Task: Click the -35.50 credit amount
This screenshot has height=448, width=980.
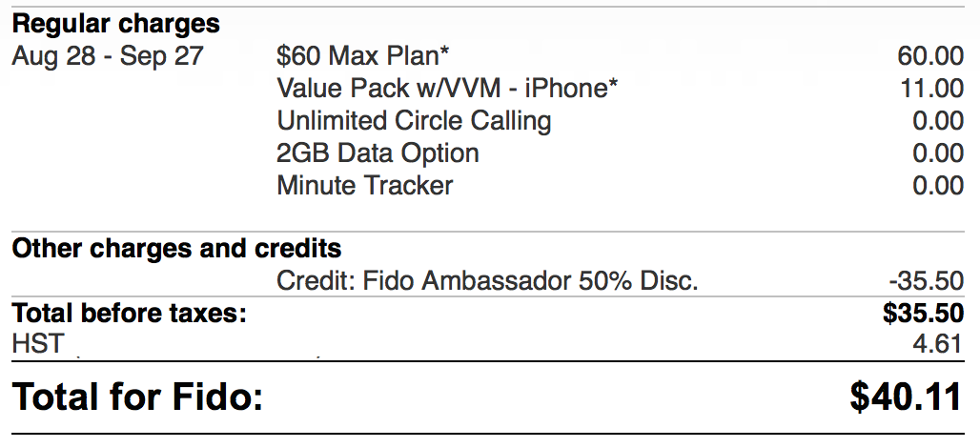Action: click(926, 281)
